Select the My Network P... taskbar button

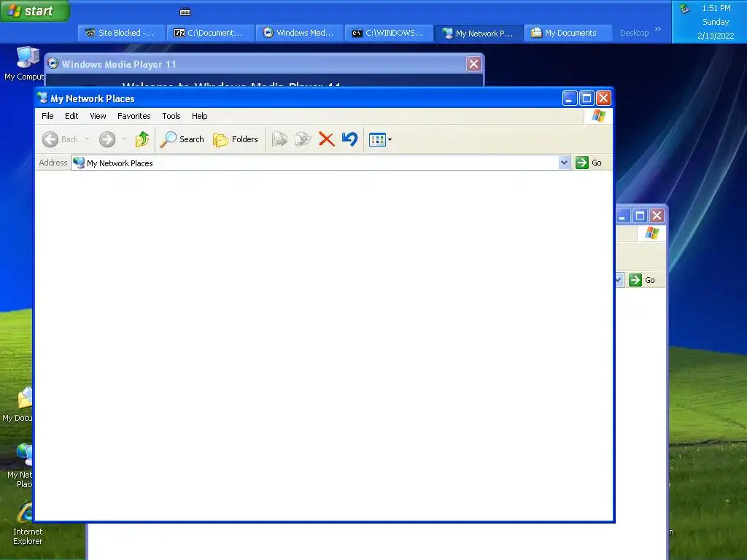coord(478,33)
